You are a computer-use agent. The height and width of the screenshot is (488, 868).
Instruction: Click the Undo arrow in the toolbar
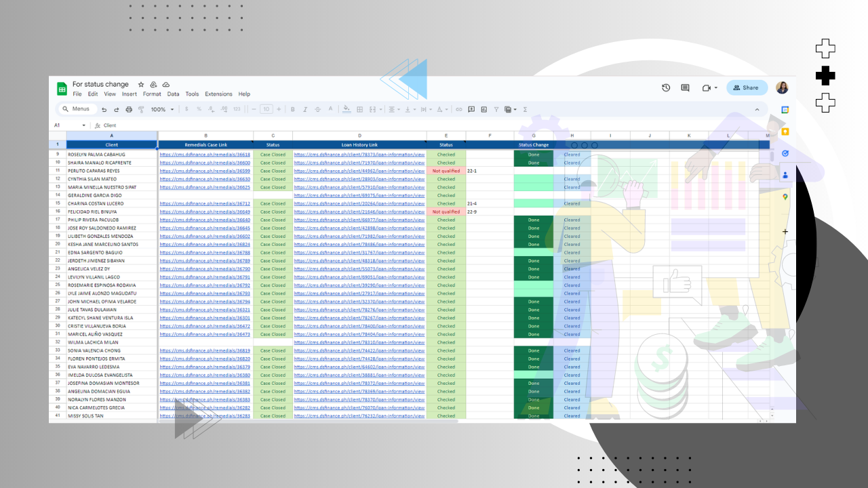[x=104, y=109]
